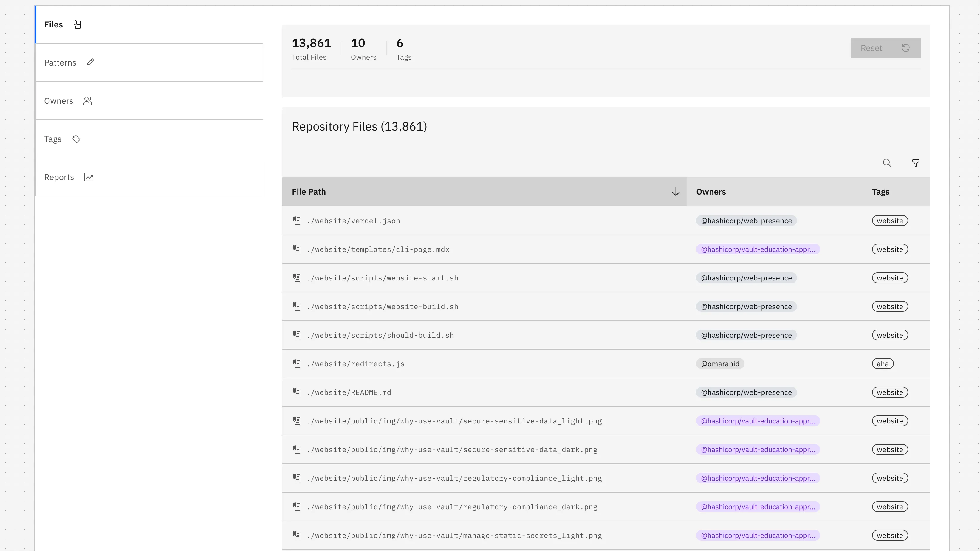Click the aha tag pill
This screenshot has width=980, height=551.
tap(883, 363)
